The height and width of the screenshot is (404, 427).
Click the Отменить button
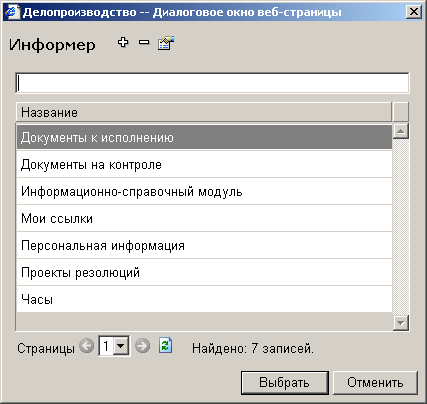(x=375, y=382)
